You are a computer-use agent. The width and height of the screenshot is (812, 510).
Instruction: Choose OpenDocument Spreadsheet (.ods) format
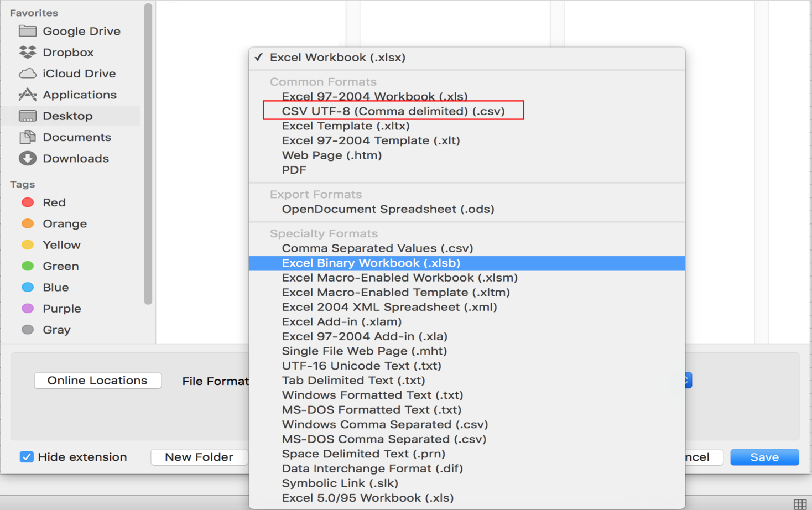click(x=388, y=209)
